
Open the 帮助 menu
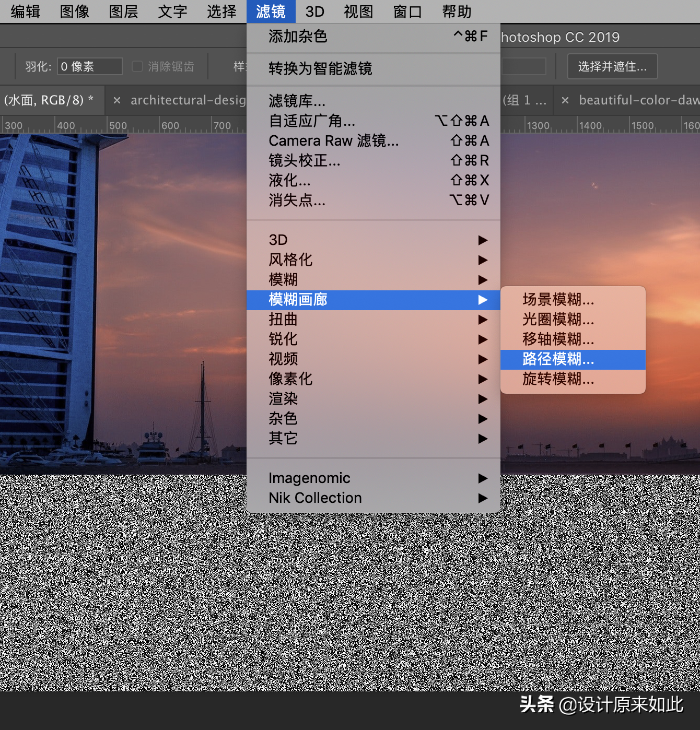click(x=457, y=11)
